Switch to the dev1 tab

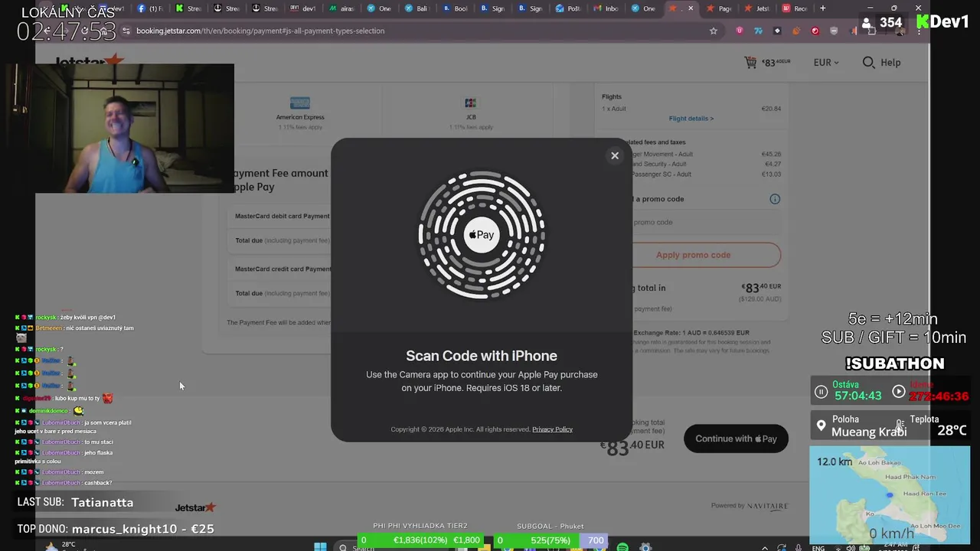[303, 8]
